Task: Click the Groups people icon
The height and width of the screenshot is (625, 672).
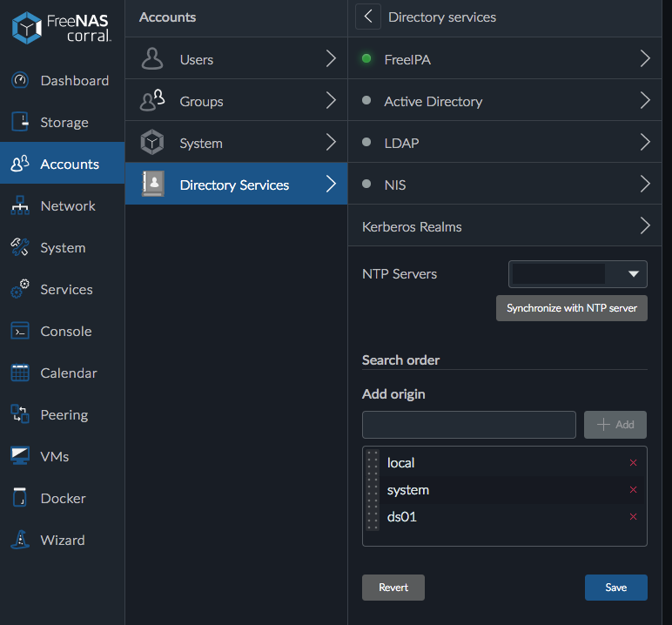Action: point(152,100)
